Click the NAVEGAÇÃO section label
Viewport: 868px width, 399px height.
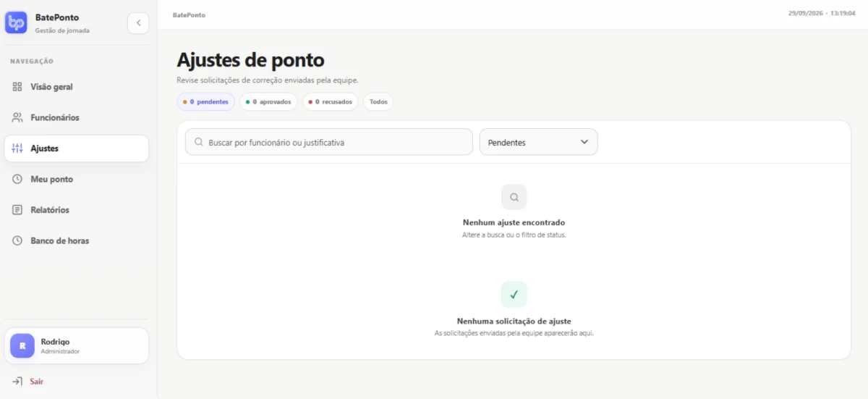pos(32,62)
